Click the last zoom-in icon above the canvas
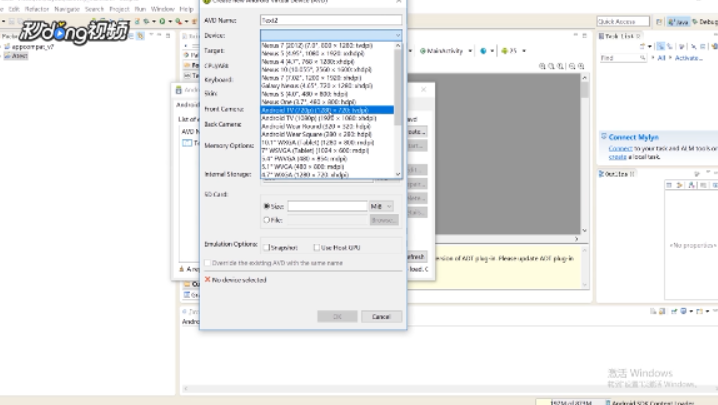Viewport: 718px width, 405px height. pyautogui.click(x=581, y=66)
